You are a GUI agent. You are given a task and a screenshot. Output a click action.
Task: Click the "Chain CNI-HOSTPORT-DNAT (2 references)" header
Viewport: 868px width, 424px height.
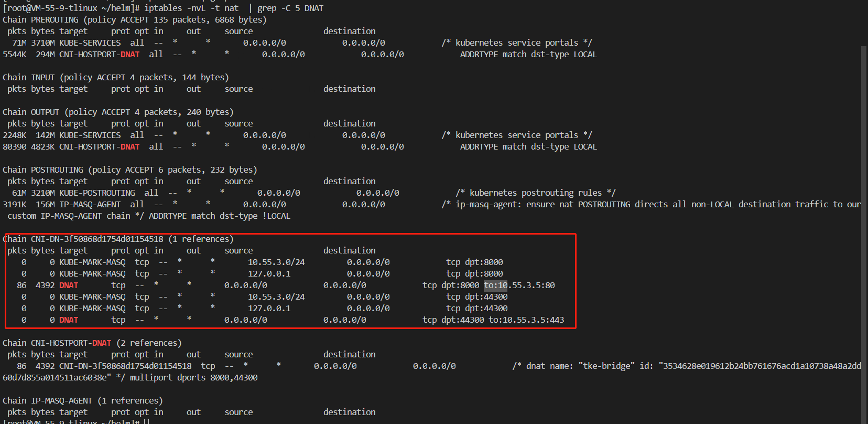point(92,343)
